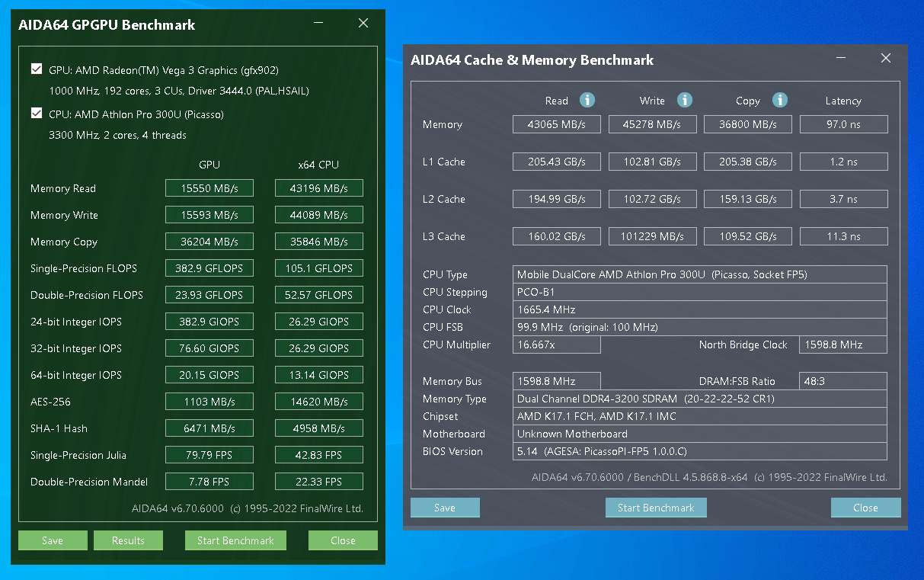This screenshot has height=580, width=924.
Task: Select the x64 CPU SHA-1 value 4958 MB/s
Action: (x=319, y=428)
